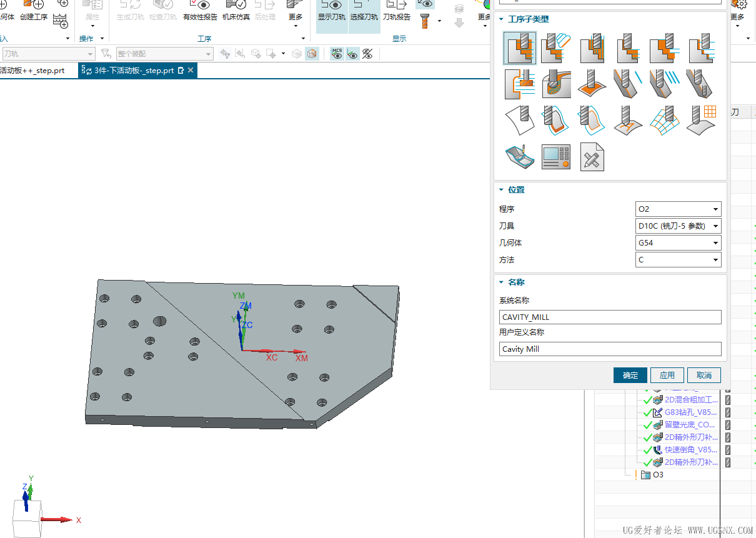Open the 刀具 dropdown showing D10C

coord(678,226)
